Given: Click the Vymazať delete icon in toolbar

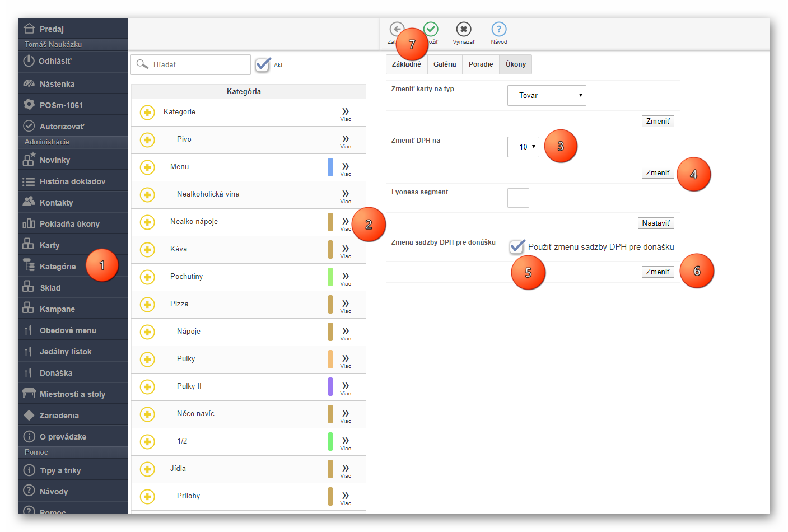Looking at the screenshot, I should click(x=463, y=30).
